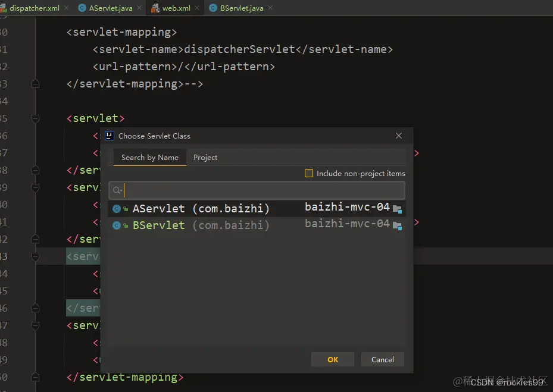The width and height of the screenshot is (553, 392).
Task: Click the bottom </servlet-mapping> closing tag
Action: (125, 378)
